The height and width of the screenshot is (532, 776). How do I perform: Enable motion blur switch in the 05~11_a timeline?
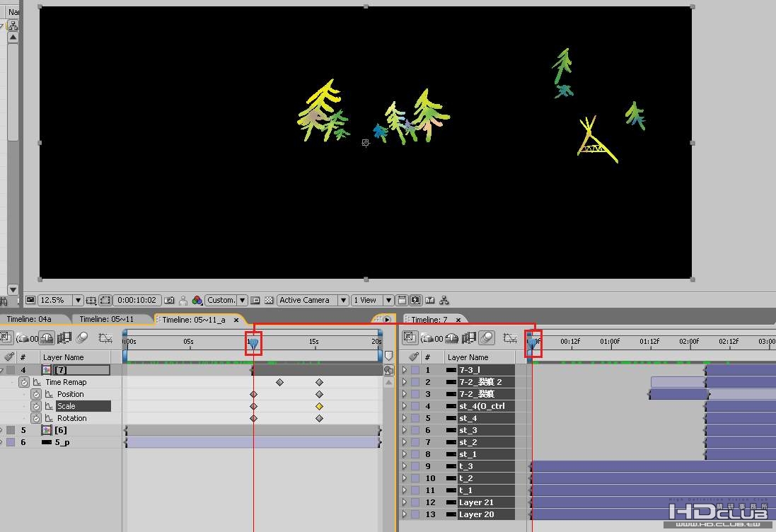(82, 338)
